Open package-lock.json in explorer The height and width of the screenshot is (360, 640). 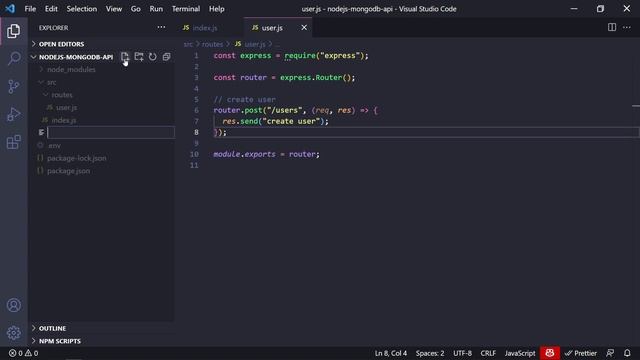pyautogui.click(x=76, y=158)
